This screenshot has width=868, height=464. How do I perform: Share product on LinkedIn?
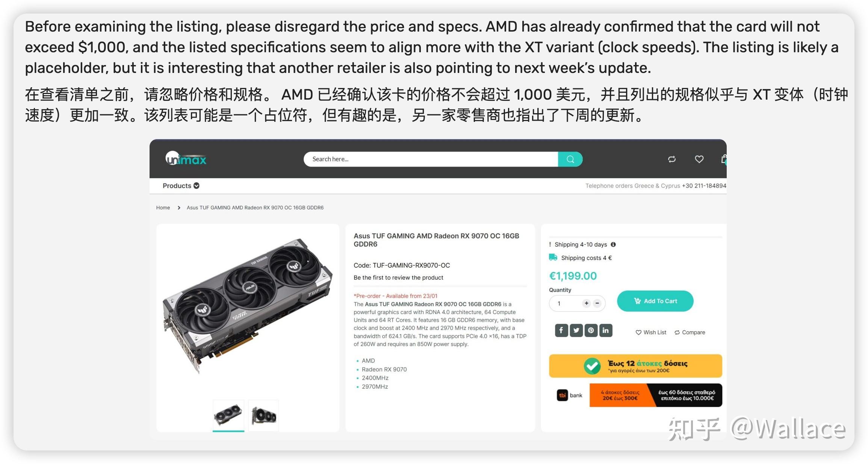(x=605, y=330)
